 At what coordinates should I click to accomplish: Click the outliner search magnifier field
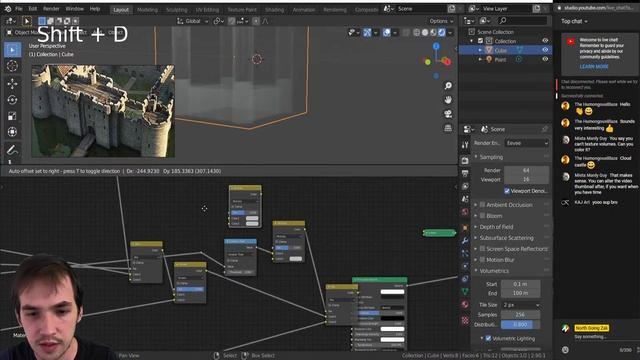click(x=522, y=20)
